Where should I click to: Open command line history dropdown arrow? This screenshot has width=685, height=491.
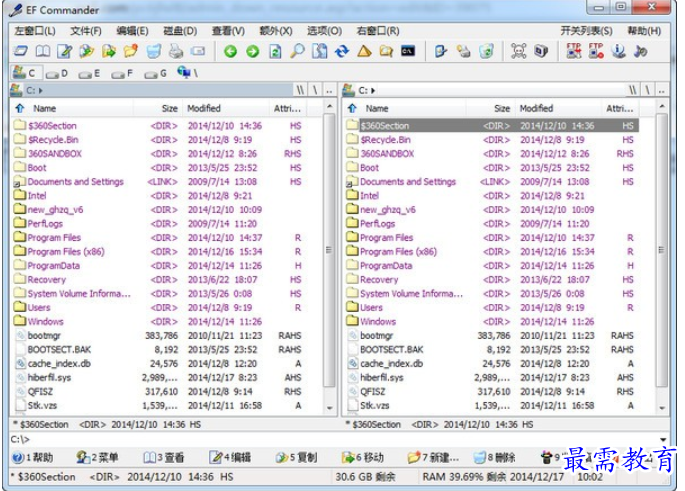663,439
